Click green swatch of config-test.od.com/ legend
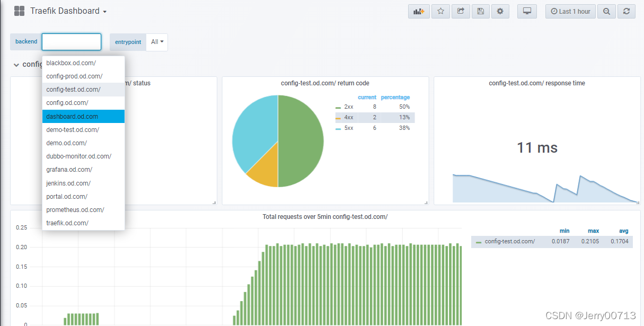 pyautogui.click(x=479, y=242)
